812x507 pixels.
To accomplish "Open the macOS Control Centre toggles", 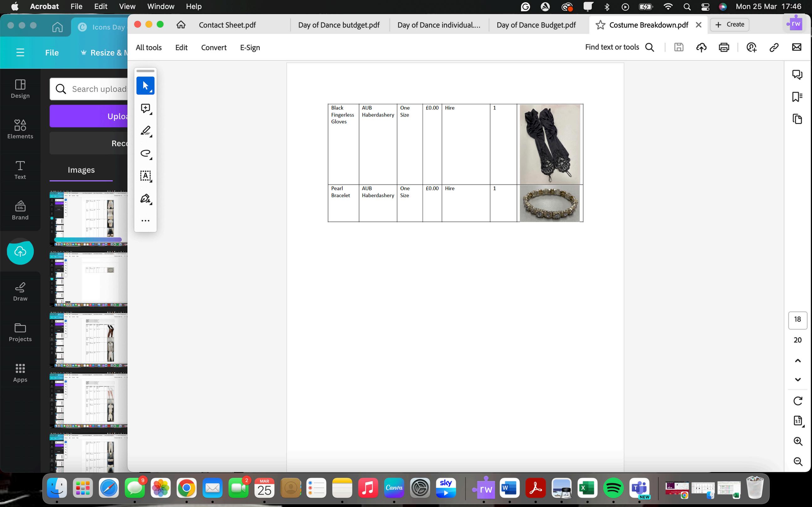I will tap(705, 7).
